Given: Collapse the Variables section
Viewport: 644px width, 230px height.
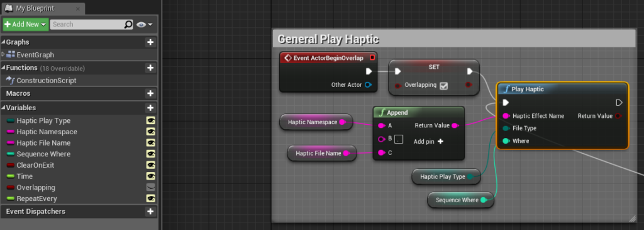Looking at the screenshot, I should [4, 108].
